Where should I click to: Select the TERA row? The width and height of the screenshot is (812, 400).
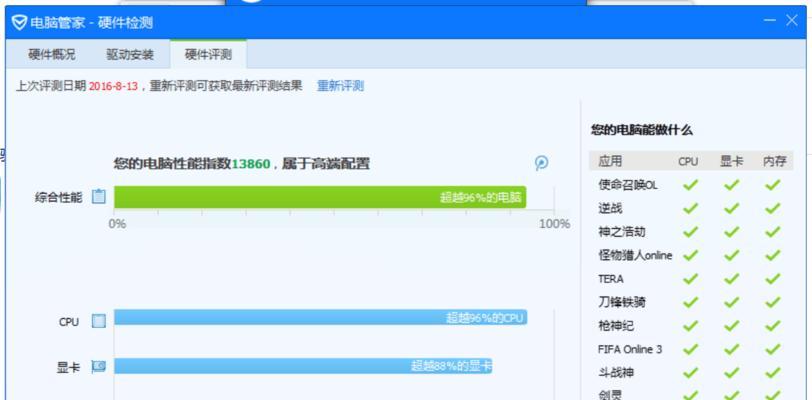point(691,279)
